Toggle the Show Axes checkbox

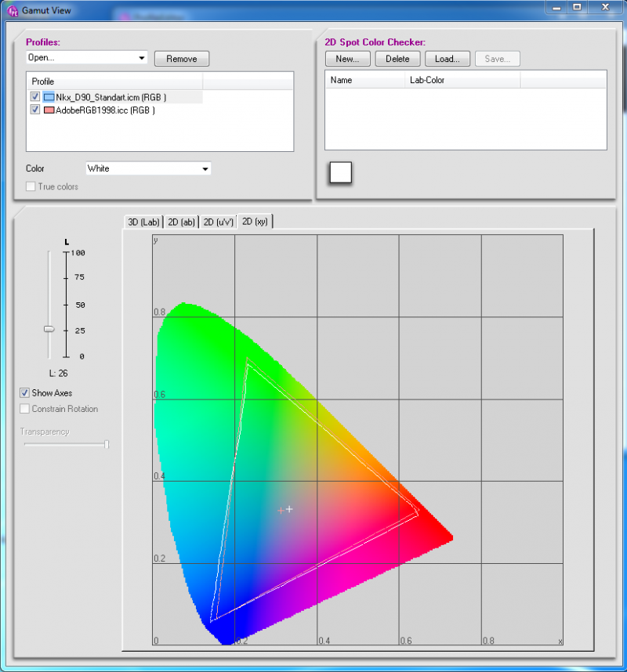(25, 392)
